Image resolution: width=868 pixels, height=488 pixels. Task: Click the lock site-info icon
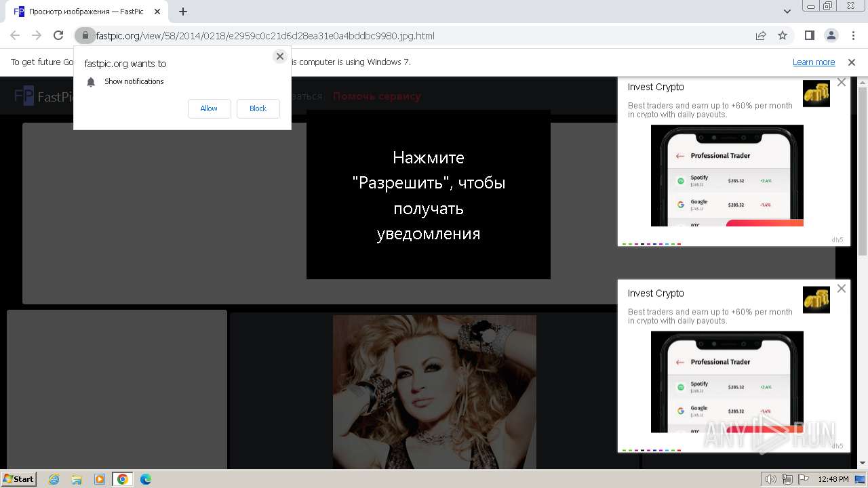pos(85,36)
